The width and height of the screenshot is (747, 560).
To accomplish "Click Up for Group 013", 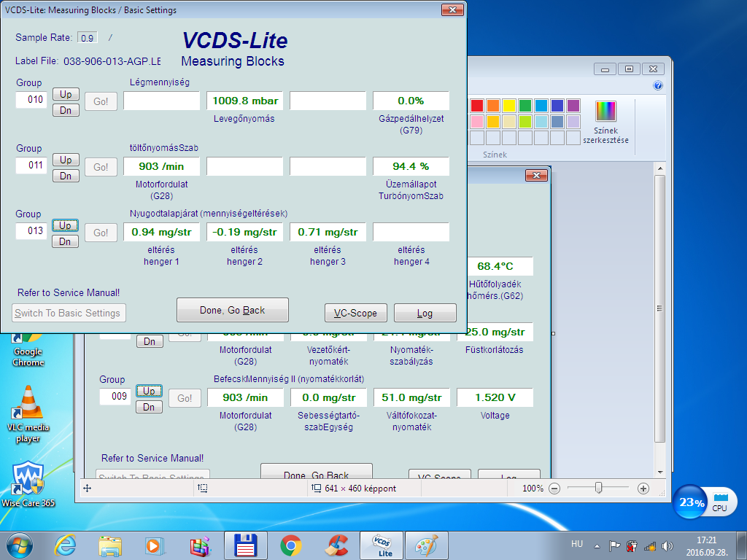I will click(65, 226).
